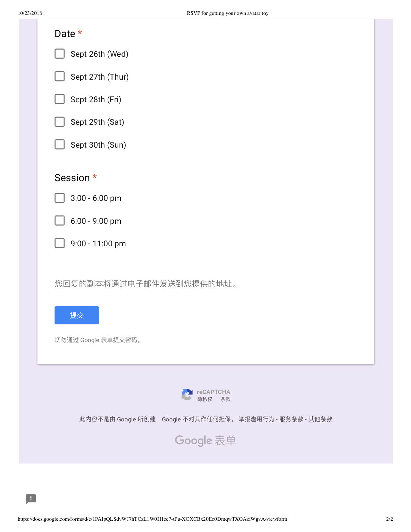Click the docs.google.com form URL in footer
Viewport: 411px width, 532px height.
tap(152, 519)
